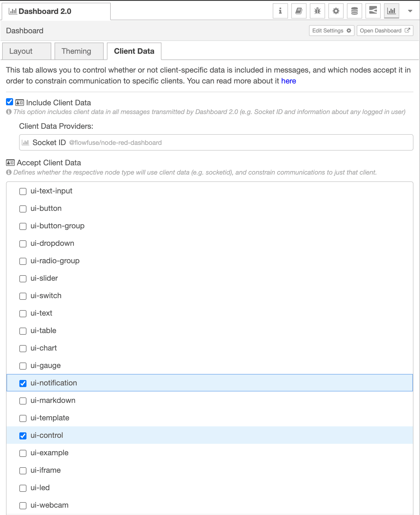The width and height of the screenshot is (420, 515).
Task: Click the Socket ID provider chart icon
Action: tap(26, 142)
